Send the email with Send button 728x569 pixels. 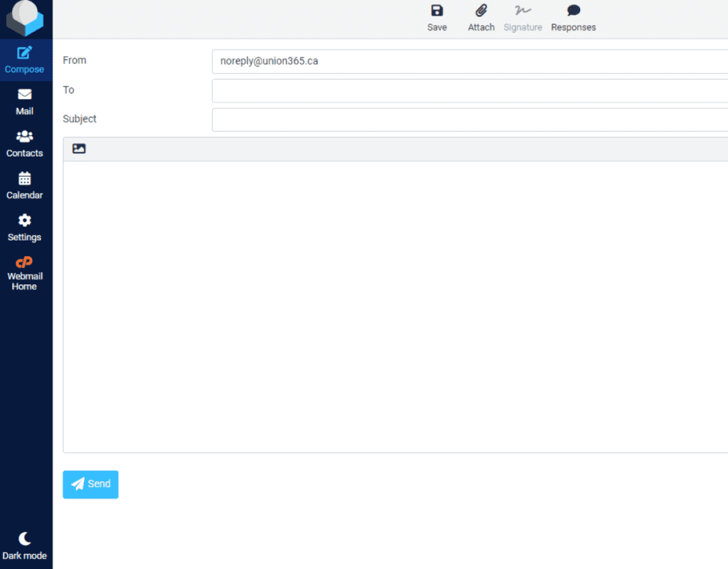(x=90, y=484)
